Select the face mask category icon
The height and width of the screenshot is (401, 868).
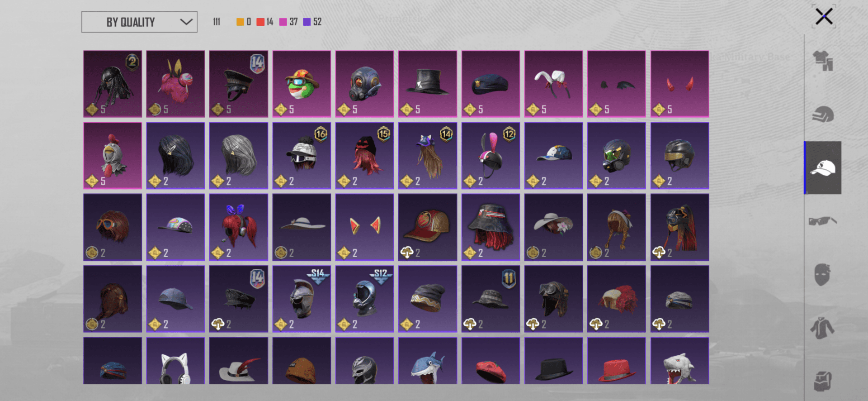[x=823, y=274]
